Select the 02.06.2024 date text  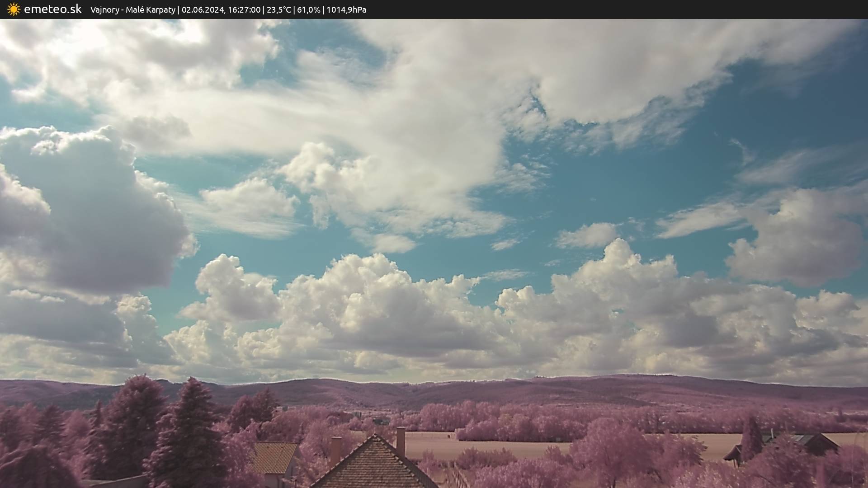coord(202,10)
